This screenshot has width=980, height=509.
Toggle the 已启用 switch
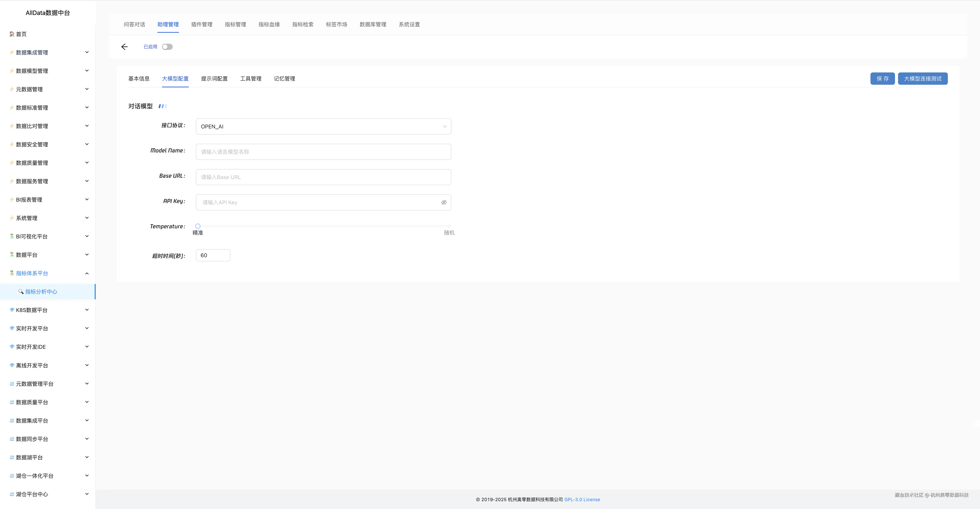(x=167, y=47)
